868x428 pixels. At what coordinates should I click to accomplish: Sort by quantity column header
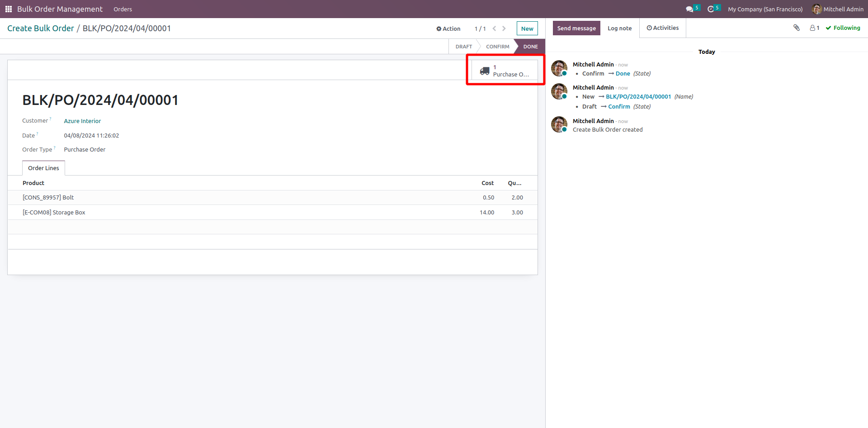pos(514,183)
